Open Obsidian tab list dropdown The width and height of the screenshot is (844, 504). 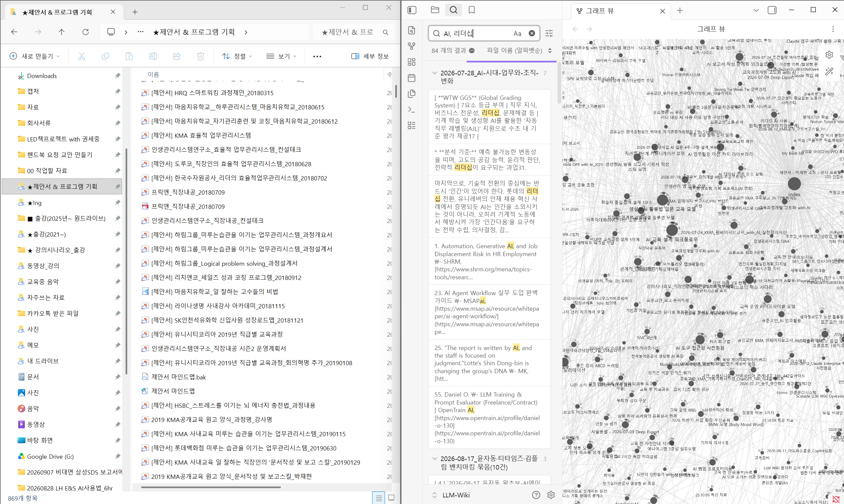coord(756,11)
